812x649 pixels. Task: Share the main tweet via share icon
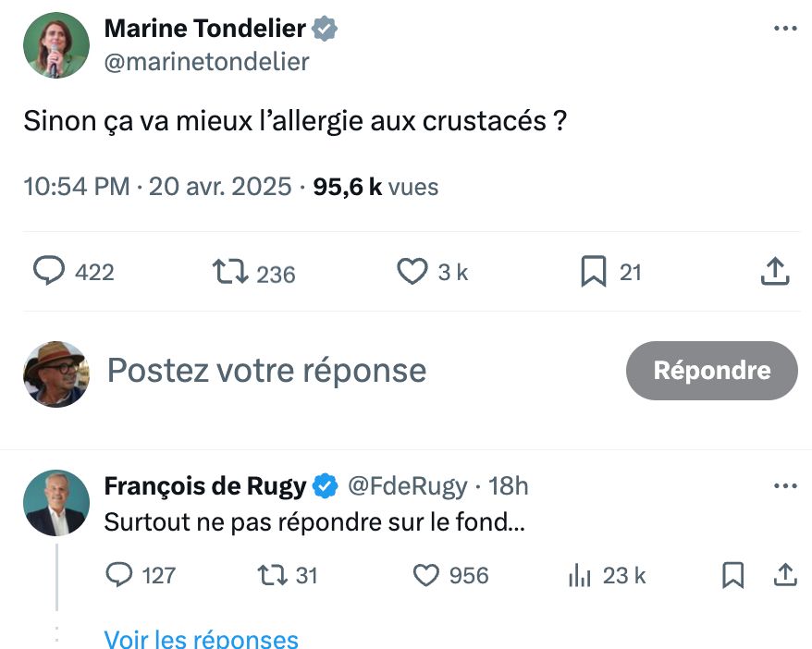pyautogui.click(x=774, y=272)
